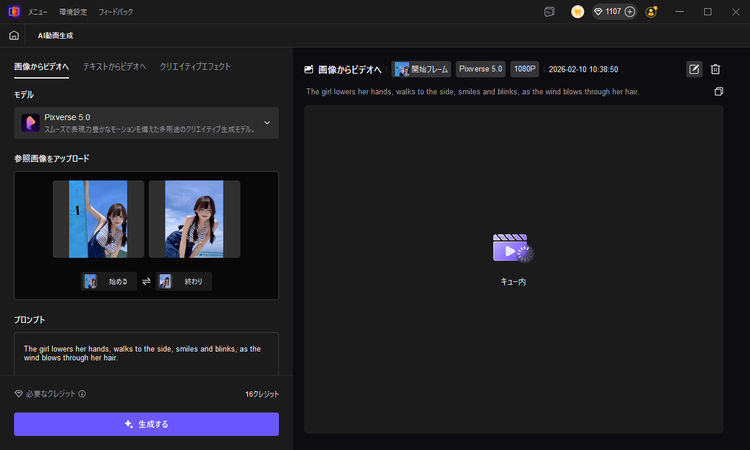Image resolution: width=750 pixels, height=450 pixels.
Task: Delete the queued task with trash icon
Action: pos(715,69)
